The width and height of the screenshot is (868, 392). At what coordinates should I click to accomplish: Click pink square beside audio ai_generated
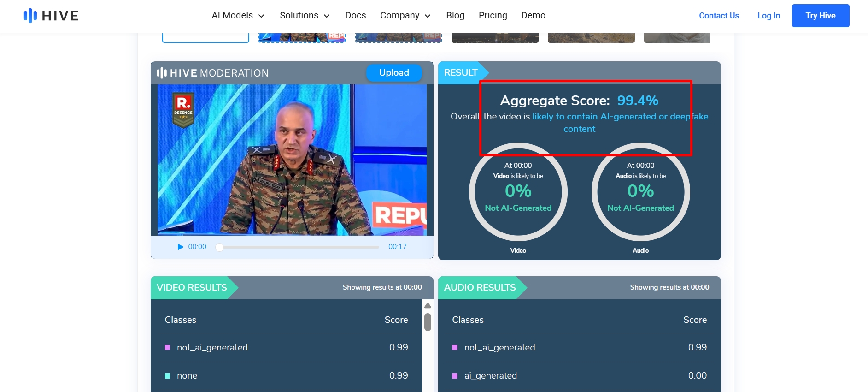[x=455, y=376]
